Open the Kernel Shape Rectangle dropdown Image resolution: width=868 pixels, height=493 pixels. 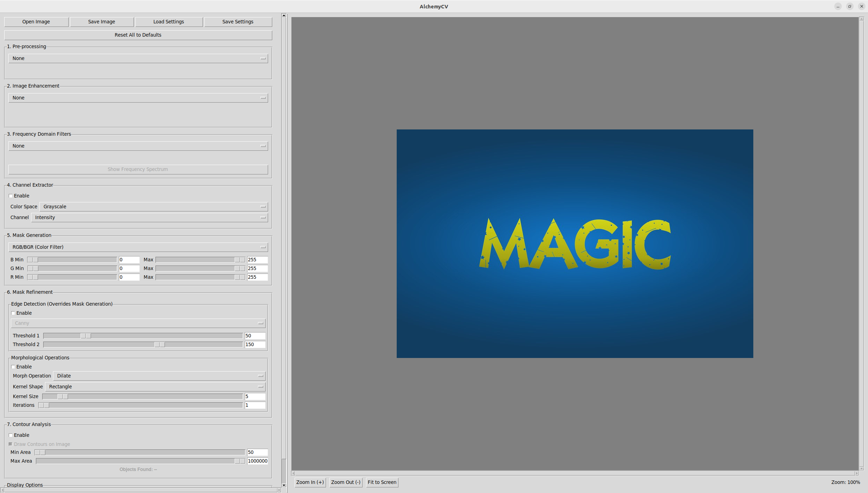155,387
